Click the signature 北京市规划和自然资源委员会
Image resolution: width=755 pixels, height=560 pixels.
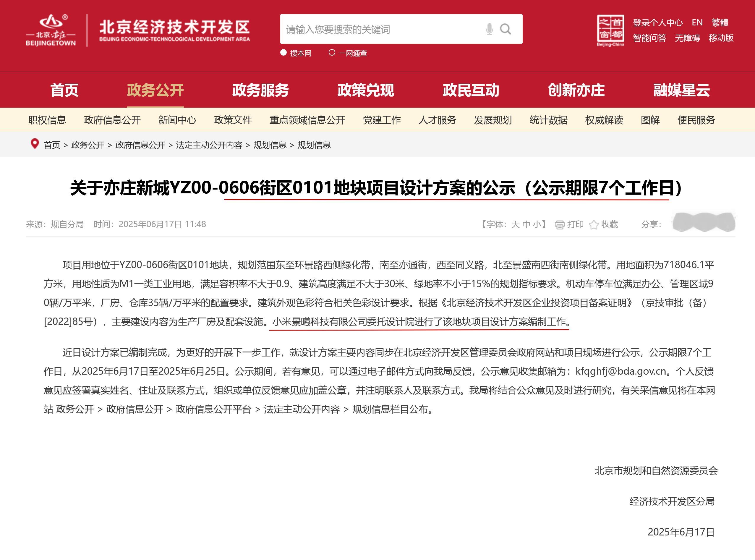coord(656,471)
